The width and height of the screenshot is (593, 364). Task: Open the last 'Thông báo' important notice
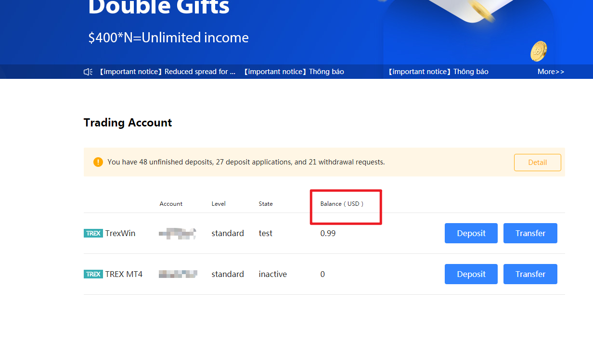click(438, 72)
